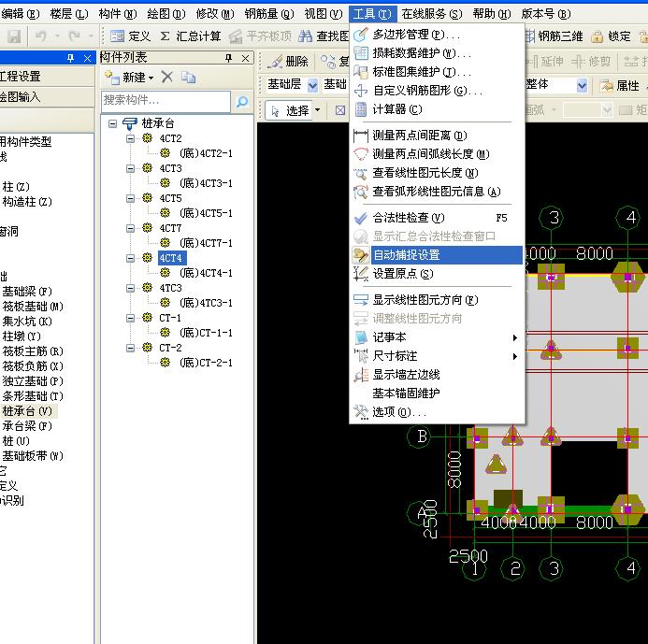The height and width of the screenshot is (644, 648).
Task: Open 标准图集维护 menu entry
Action: tap(437, 72)
